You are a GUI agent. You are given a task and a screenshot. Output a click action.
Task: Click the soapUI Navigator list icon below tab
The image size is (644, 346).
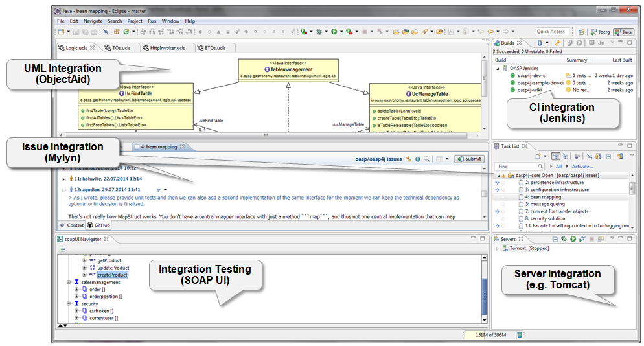(63, 249)
